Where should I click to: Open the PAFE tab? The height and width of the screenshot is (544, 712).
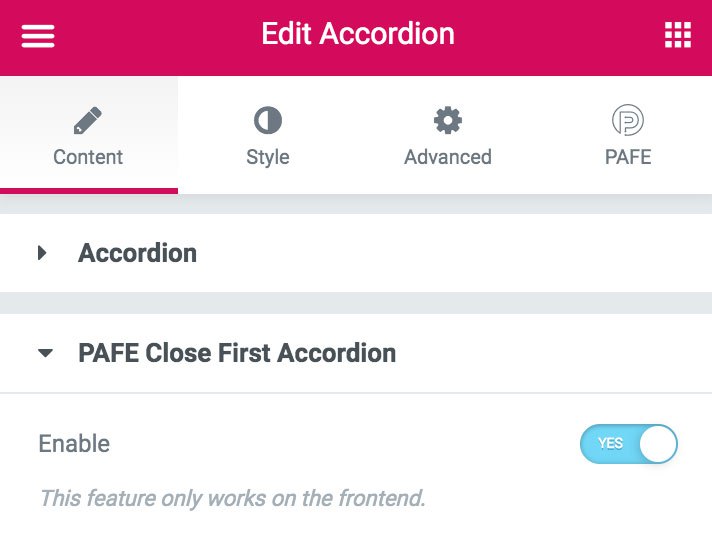(628, 135)
